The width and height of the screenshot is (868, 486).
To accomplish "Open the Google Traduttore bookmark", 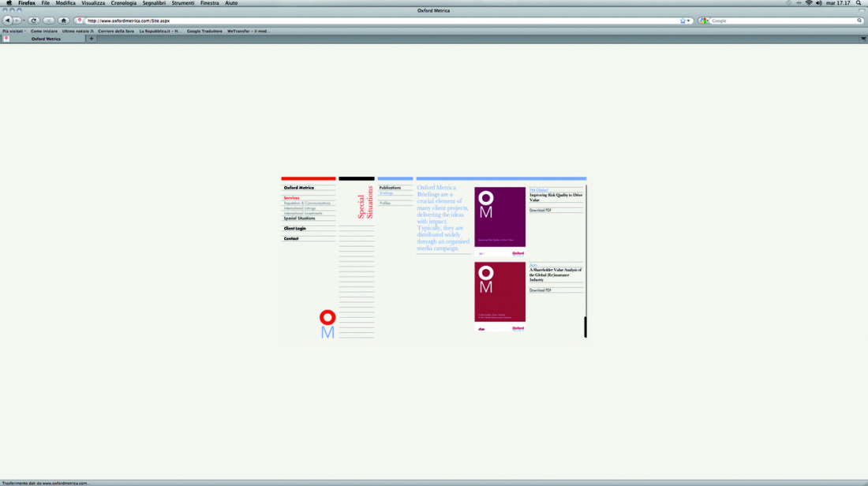I will pyautogui.click(x=204, y=31).
